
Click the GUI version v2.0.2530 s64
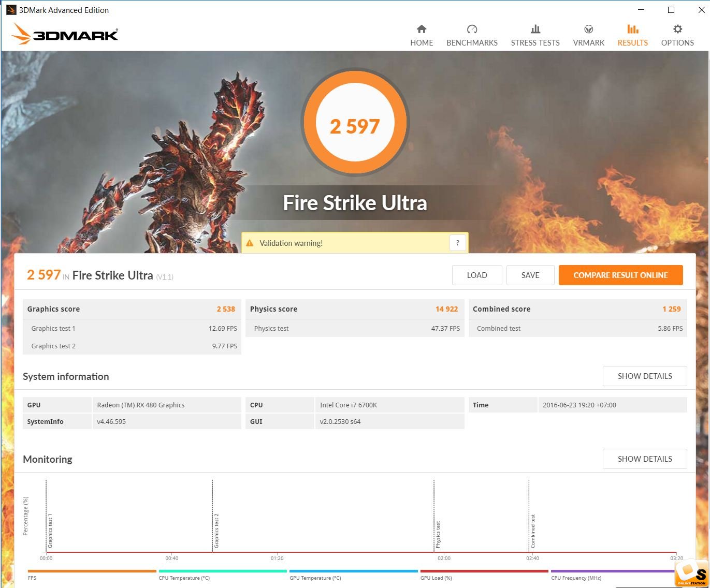point(340,421)
